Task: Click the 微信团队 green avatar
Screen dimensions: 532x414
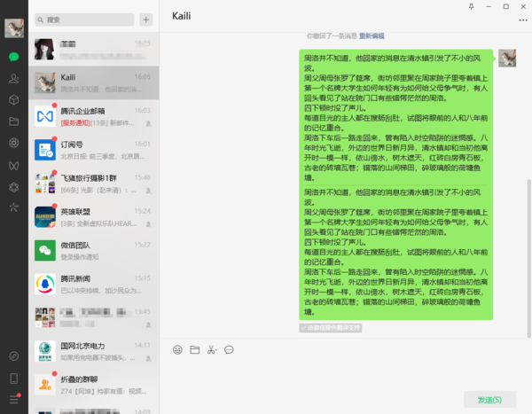Action: [45, 250]
